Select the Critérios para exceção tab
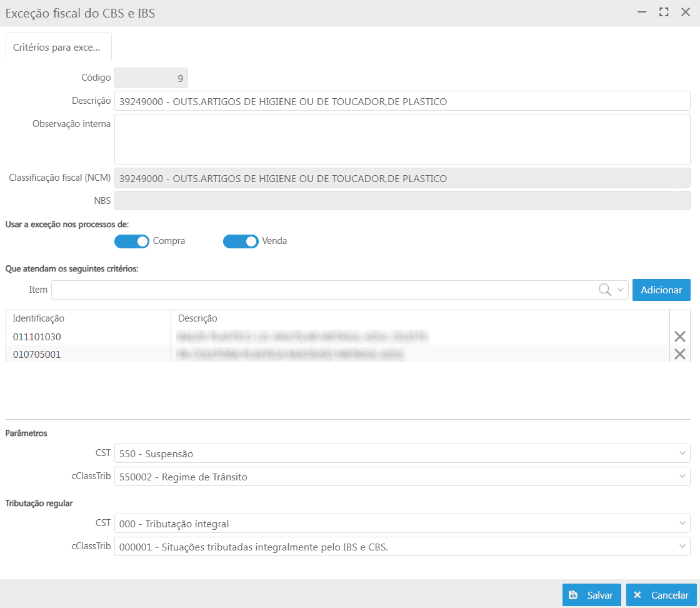Image resolution: width=700 pixels, height=608 pixels. point(58,48)
